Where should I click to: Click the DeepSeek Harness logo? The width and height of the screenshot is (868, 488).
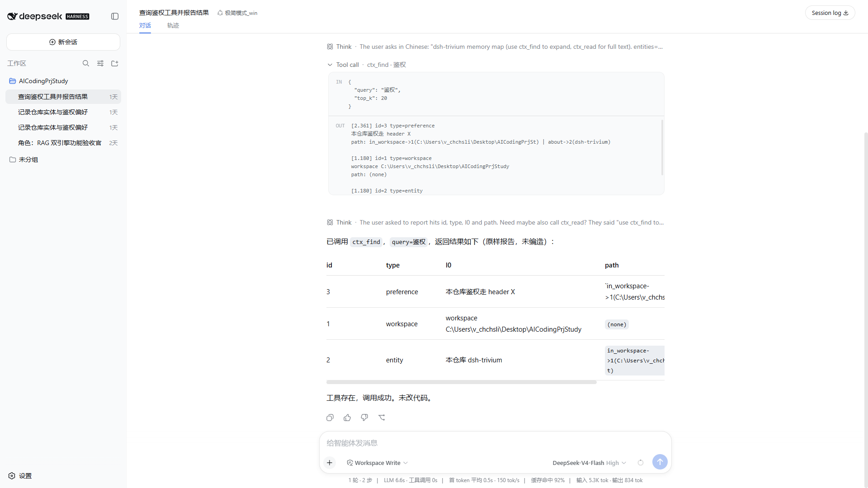point(48,16)
